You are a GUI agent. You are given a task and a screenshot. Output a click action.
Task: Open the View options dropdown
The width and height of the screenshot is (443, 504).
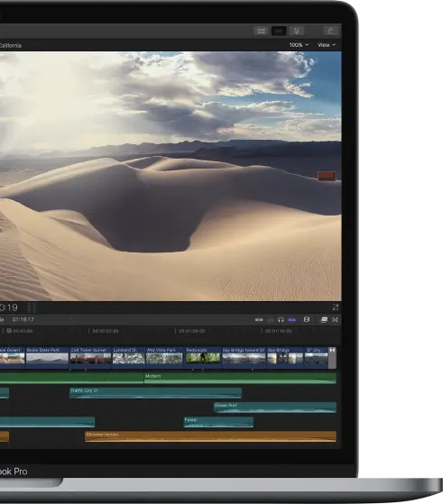(327, 45)
